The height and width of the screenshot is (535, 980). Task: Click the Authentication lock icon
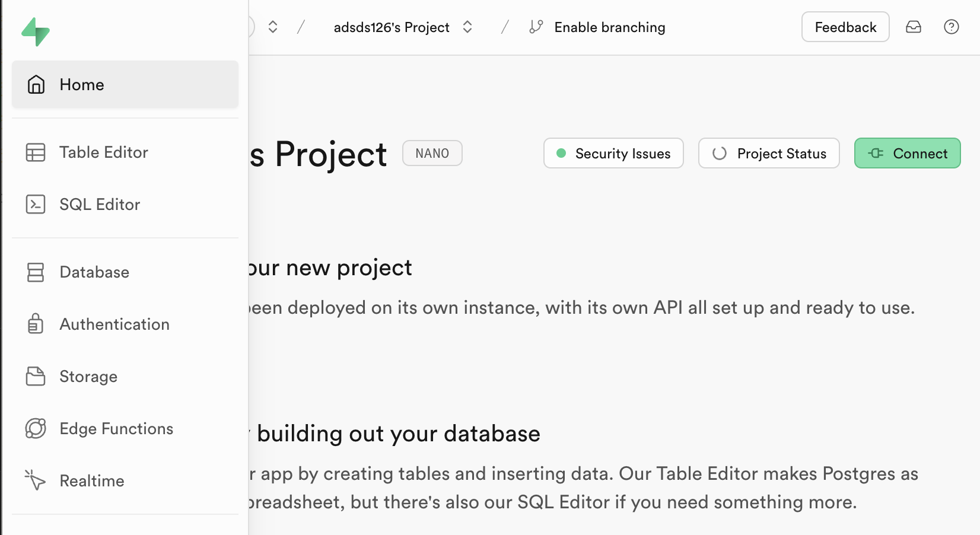tap(36, 324)
